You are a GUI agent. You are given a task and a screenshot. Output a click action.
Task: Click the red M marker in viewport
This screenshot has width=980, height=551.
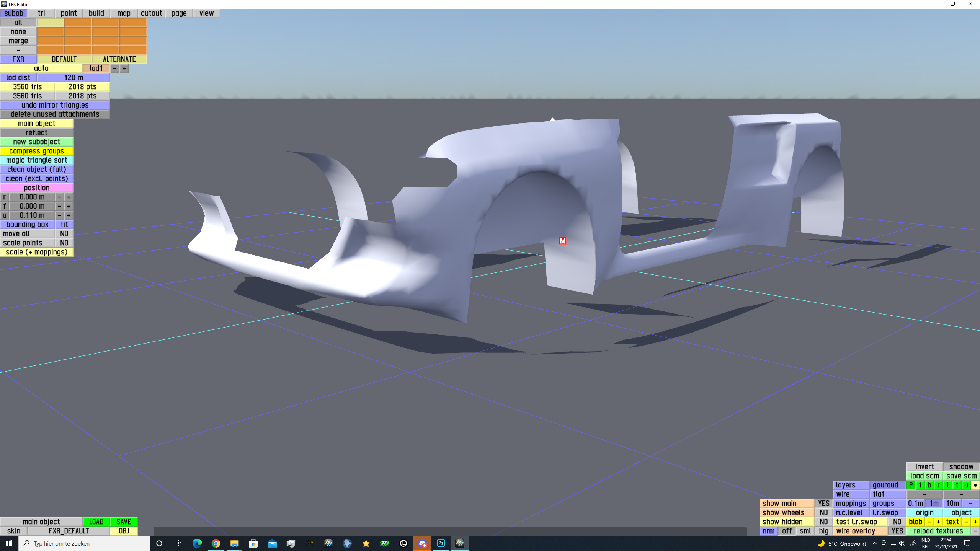pyautogui.click(x=562, y=241)
